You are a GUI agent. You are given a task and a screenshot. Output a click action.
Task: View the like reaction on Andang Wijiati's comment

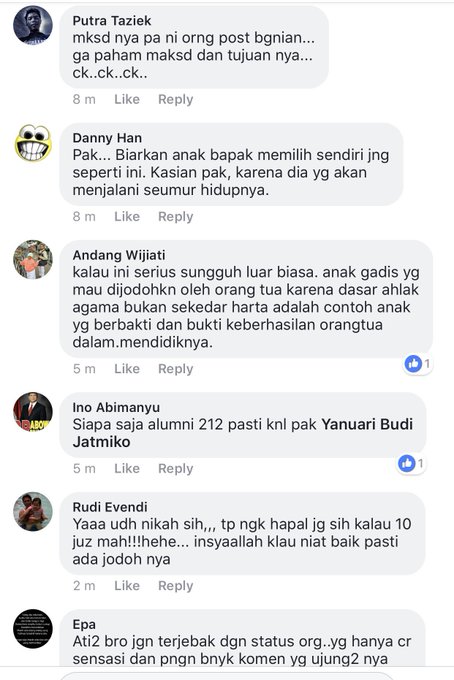tap(418, 364)
